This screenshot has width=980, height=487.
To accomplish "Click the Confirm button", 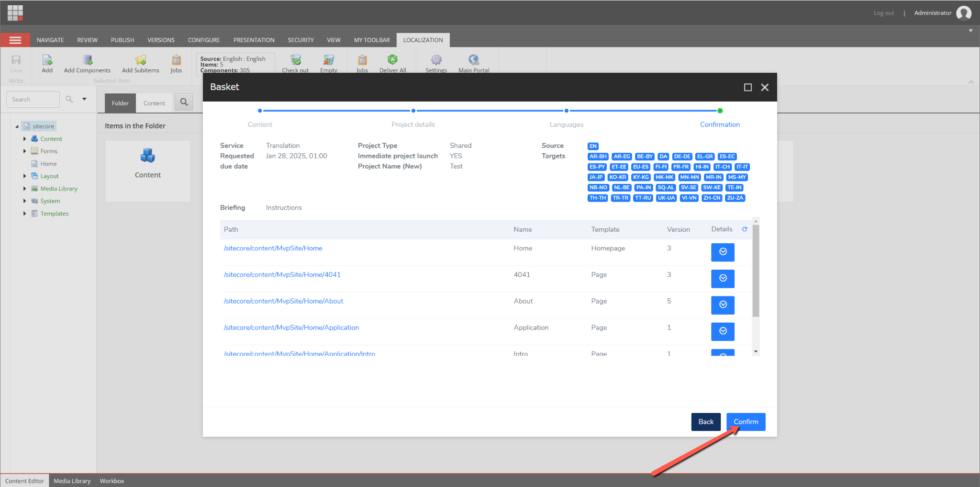I will [746, 422].
